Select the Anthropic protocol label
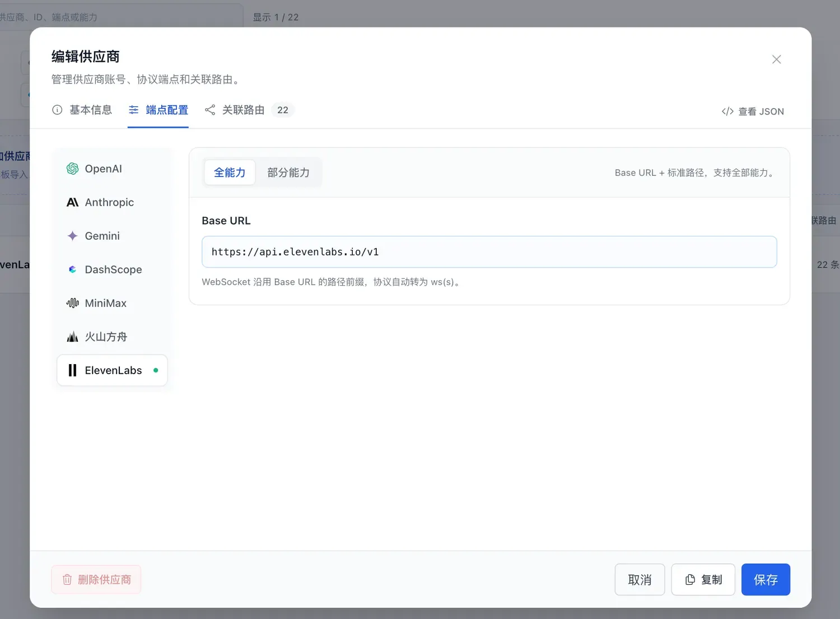 109,202
